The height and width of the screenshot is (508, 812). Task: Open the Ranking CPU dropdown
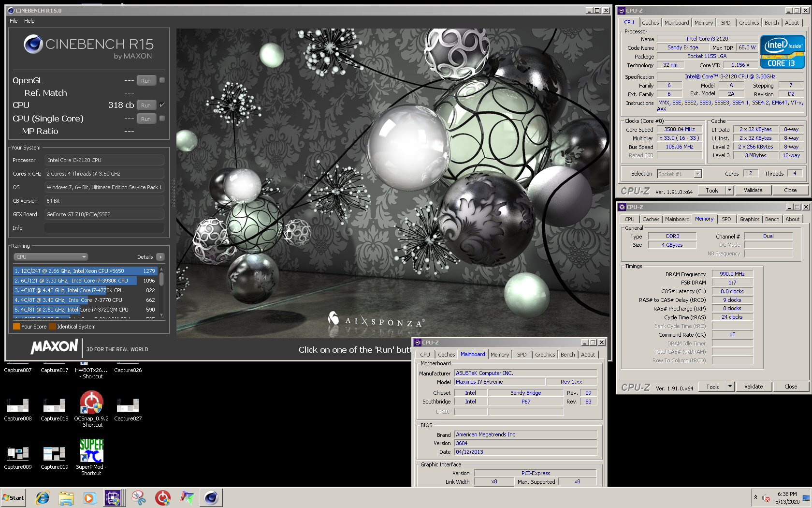tap(50, 257)
